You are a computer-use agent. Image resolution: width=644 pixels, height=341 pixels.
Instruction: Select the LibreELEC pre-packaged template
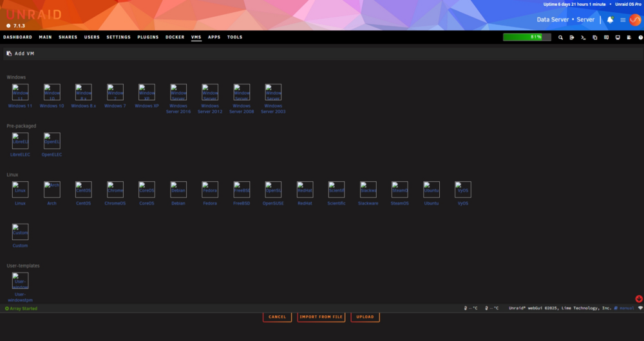20,141
